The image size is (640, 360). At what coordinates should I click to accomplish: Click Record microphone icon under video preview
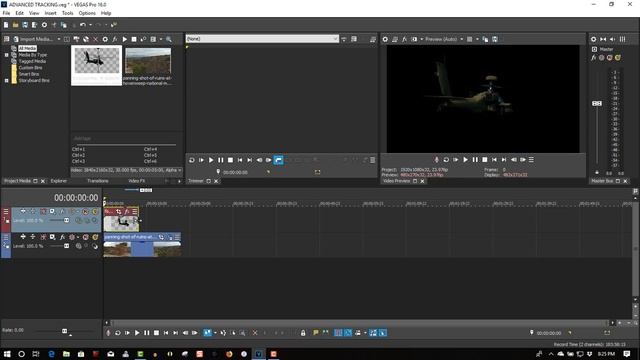click(x=436, y=160)
